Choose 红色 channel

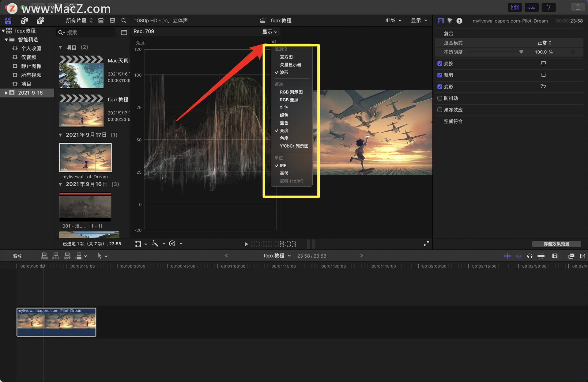292,107
